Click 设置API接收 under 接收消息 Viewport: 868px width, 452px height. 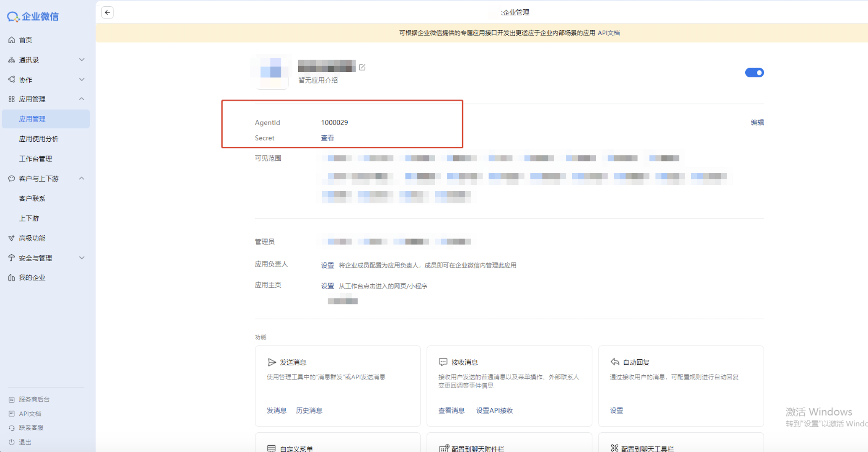[x=494, y=410]
